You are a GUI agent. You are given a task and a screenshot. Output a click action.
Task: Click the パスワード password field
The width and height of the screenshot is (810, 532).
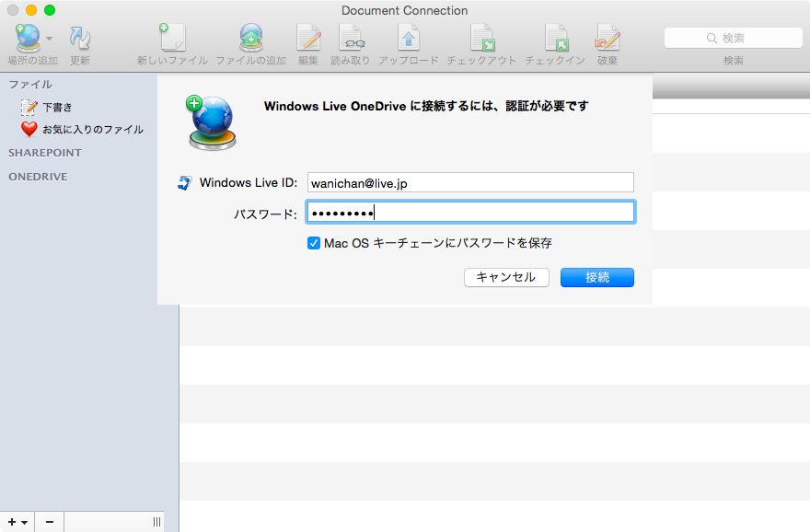470,213
